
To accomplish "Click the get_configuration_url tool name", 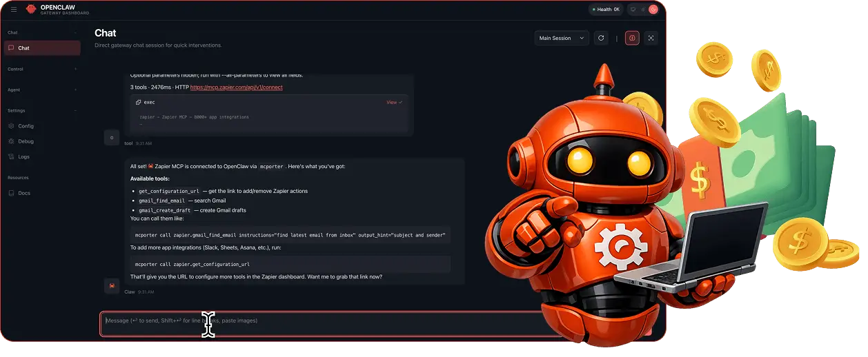I will [x=169, y=191].
